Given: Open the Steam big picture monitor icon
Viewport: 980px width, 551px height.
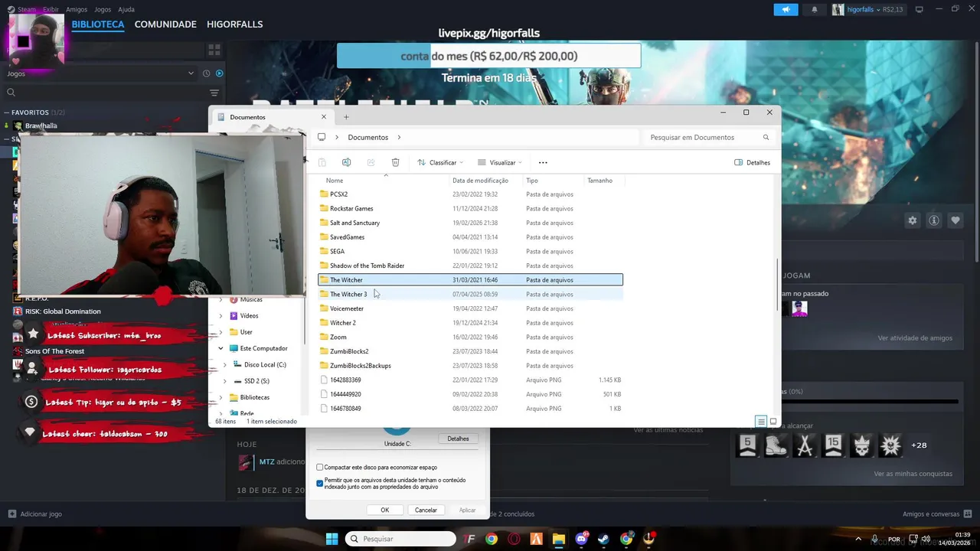Looking at the screenshot, I should pyautogui.click(x=920, y=9).
